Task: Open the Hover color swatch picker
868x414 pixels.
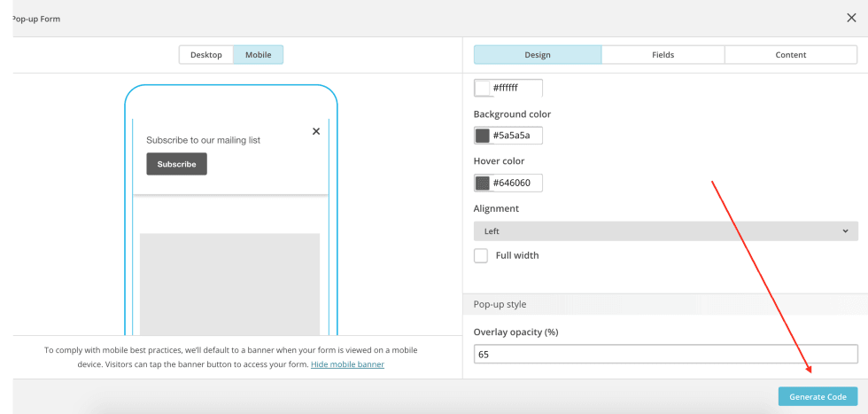Action: [x=483, y=184]
